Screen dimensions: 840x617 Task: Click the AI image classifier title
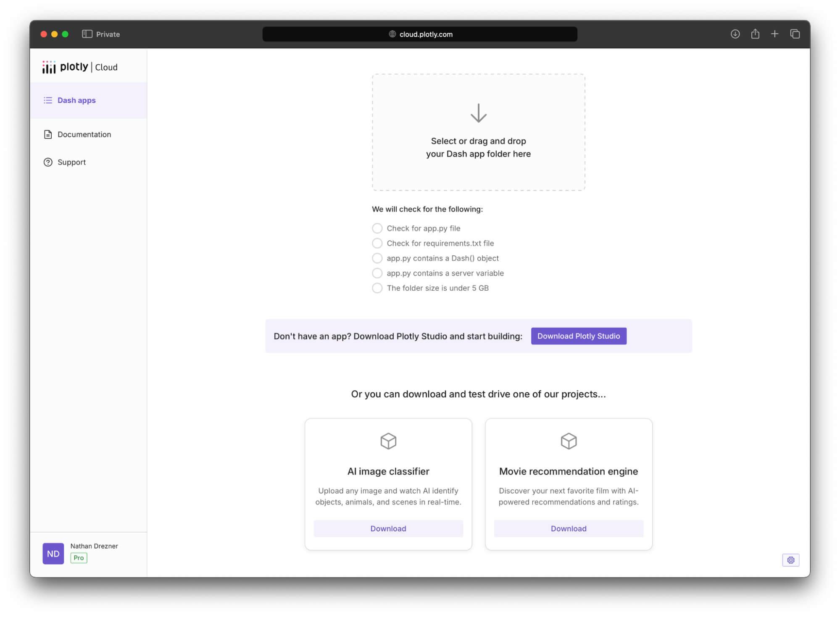[388, 471]
